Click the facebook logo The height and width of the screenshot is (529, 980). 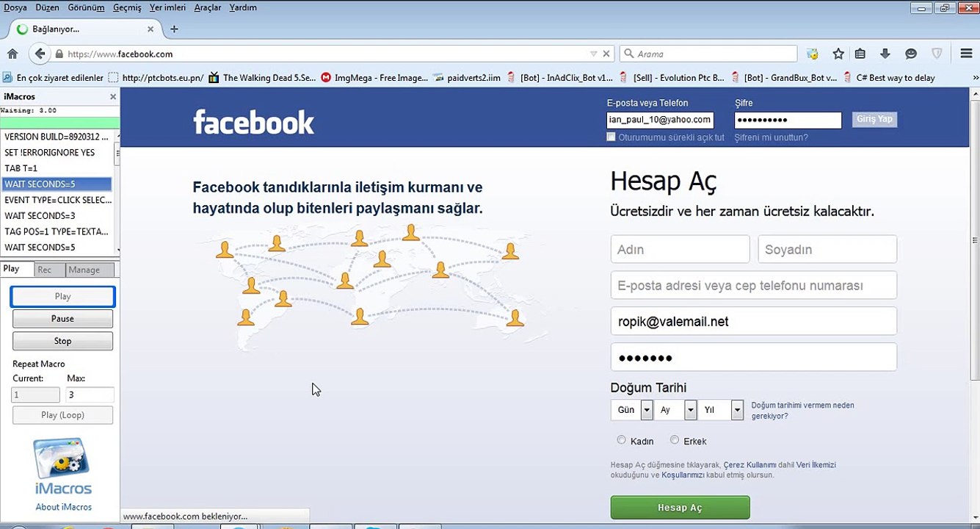click(253, 122)
